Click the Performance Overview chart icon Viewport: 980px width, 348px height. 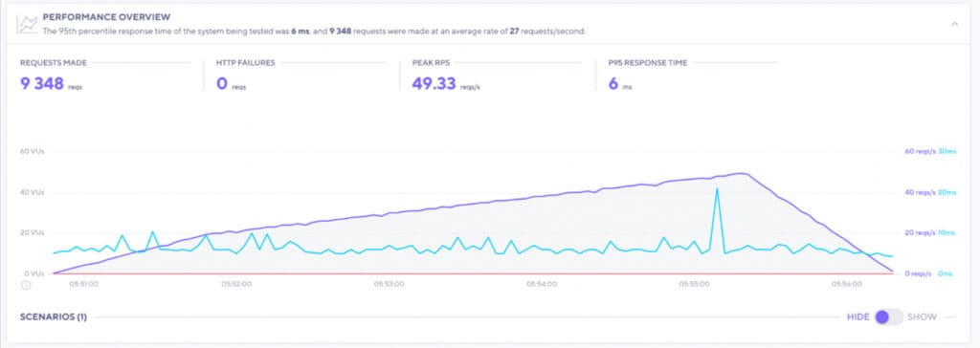27,24
